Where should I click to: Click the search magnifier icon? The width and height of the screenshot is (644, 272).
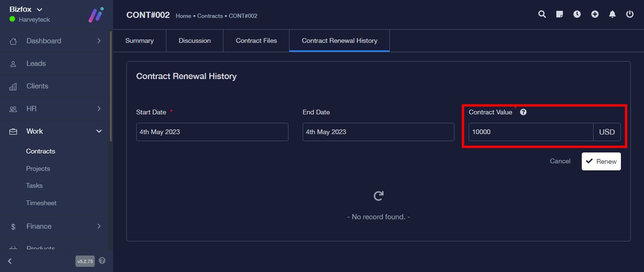pyautogui.click(x=542, y=14)
